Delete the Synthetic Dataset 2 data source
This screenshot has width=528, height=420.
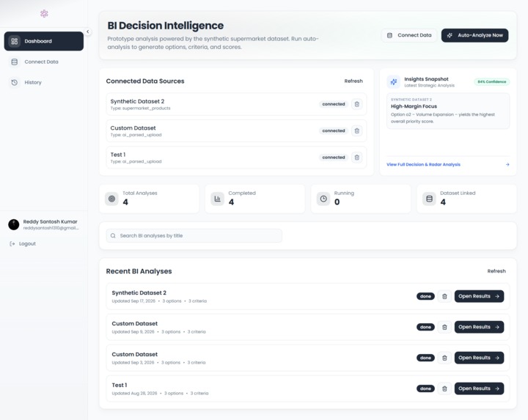click(x=357, y=104)
